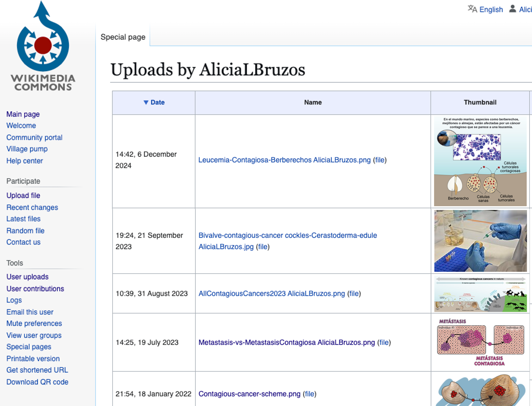Select the date 10:39, 31 August 2023
The width and height of the screenshot is (532, 406).
(x=152, y=294)
